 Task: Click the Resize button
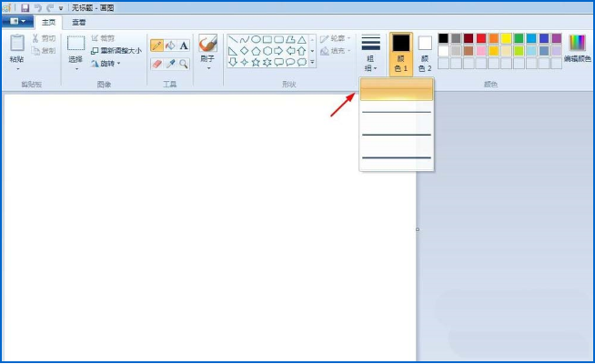pos(116,51)
